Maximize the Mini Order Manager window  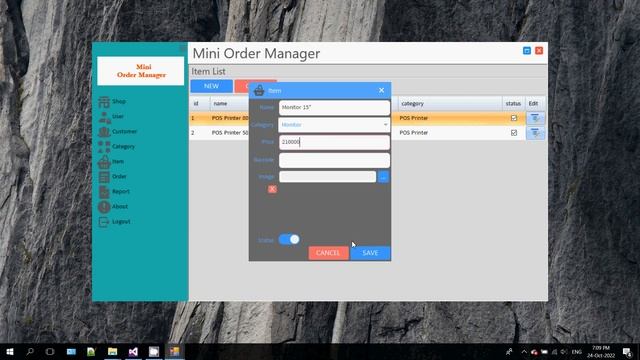coord(527,51)
